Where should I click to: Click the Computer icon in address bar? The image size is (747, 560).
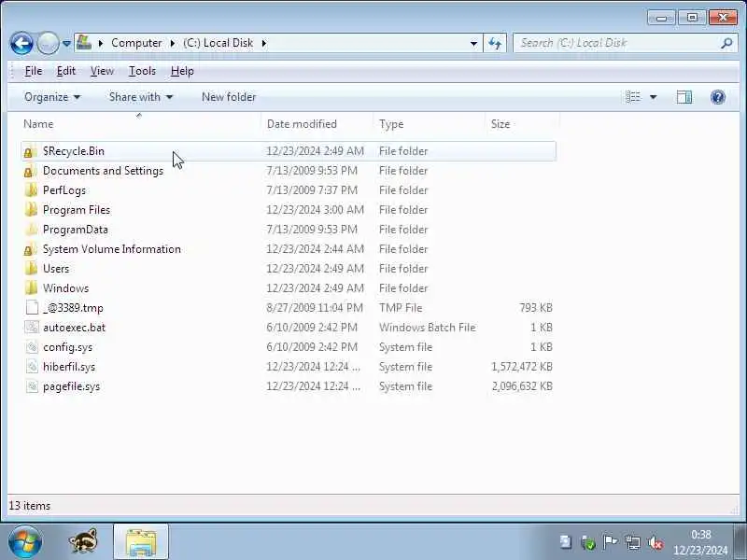coord(84,42)
